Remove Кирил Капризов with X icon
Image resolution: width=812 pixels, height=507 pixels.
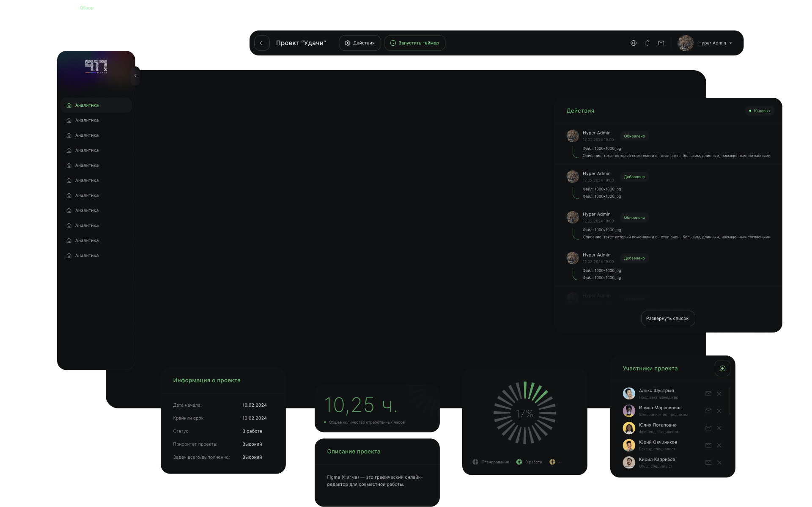pos(719,463)
